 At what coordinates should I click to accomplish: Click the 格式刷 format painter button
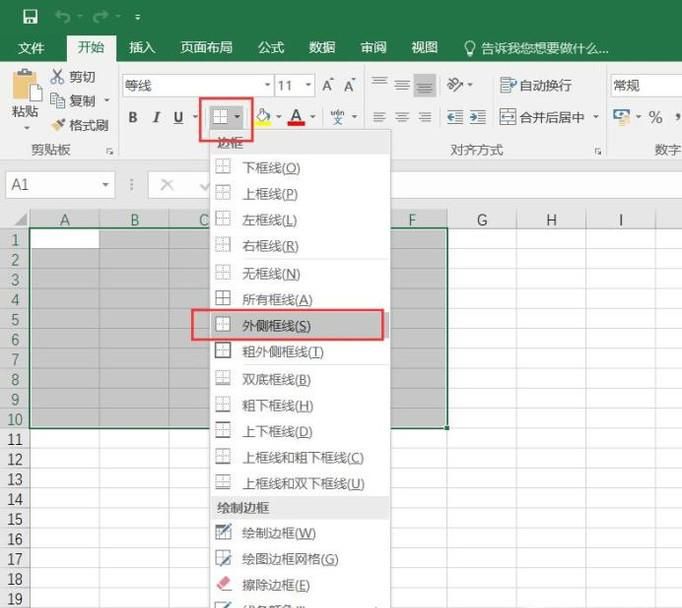(x=80, y=125)
